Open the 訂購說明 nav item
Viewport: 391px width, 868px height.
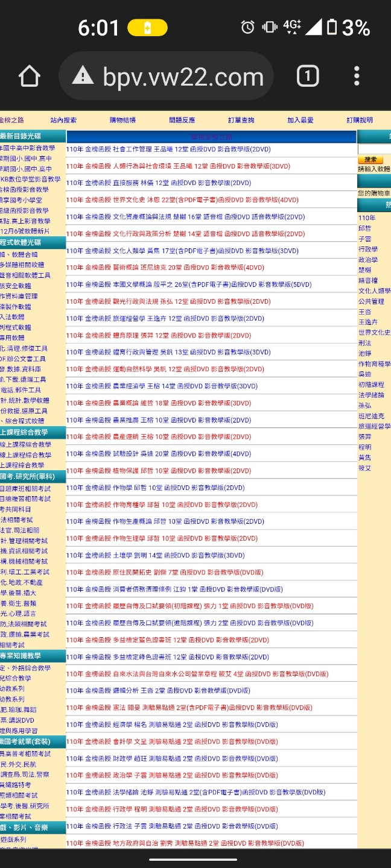(x=360, y=121)
